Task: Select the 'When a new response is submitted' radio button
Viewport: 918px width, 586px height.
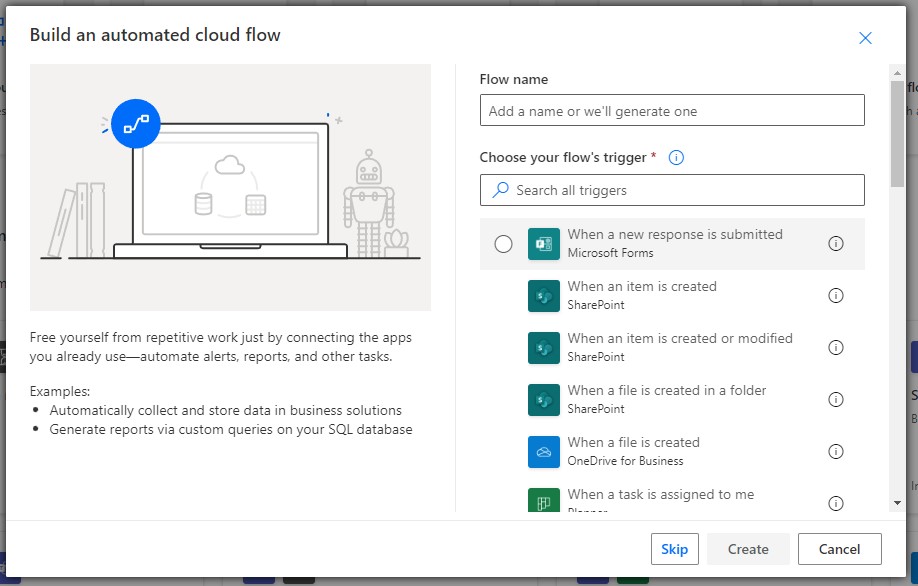Action: click(x=503, y=244)
